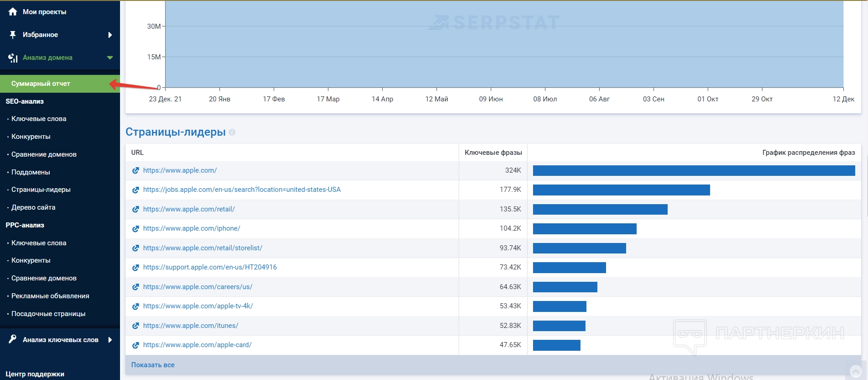Viewport: 868px width, 380px height.
Task: Click the scroll-to-top arrow circle button
Action: pos(856,371)
